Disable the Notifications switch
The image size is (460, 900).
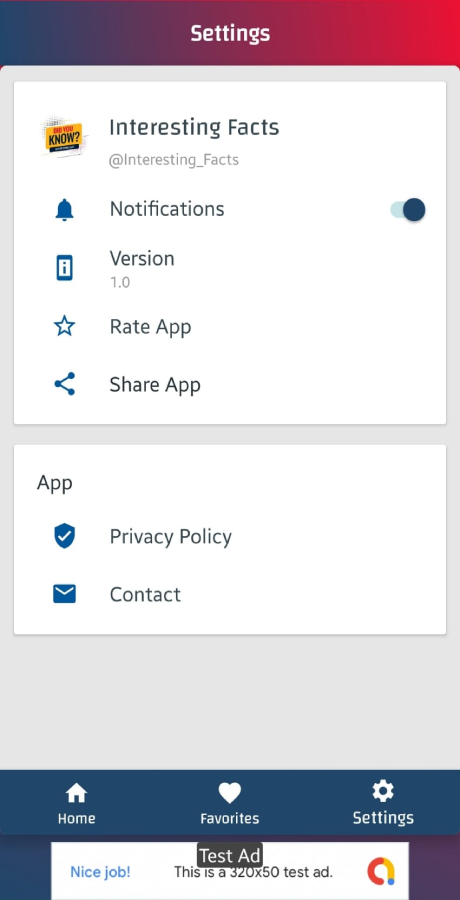(x=408, y=210)
